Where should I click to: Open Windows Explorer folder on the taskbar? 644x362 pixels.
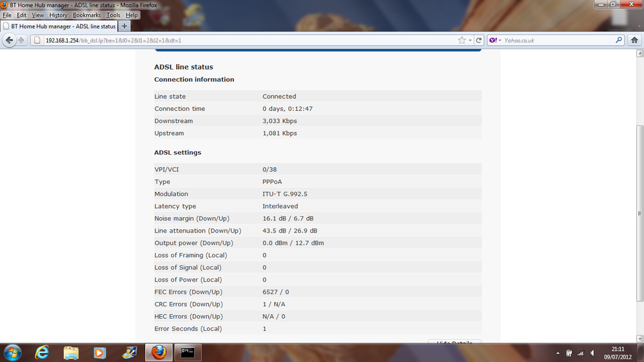pos(71,352)
